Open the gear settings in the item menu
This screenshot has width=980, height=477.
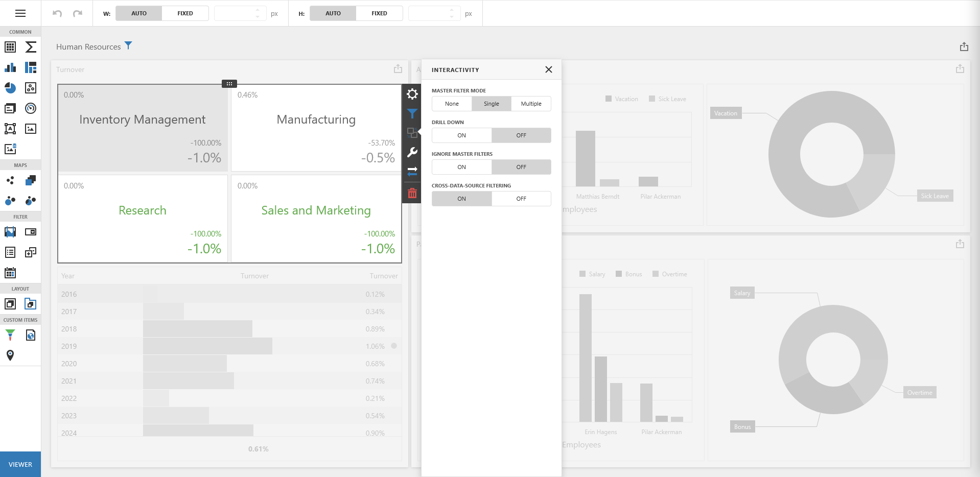coord(412,94)
